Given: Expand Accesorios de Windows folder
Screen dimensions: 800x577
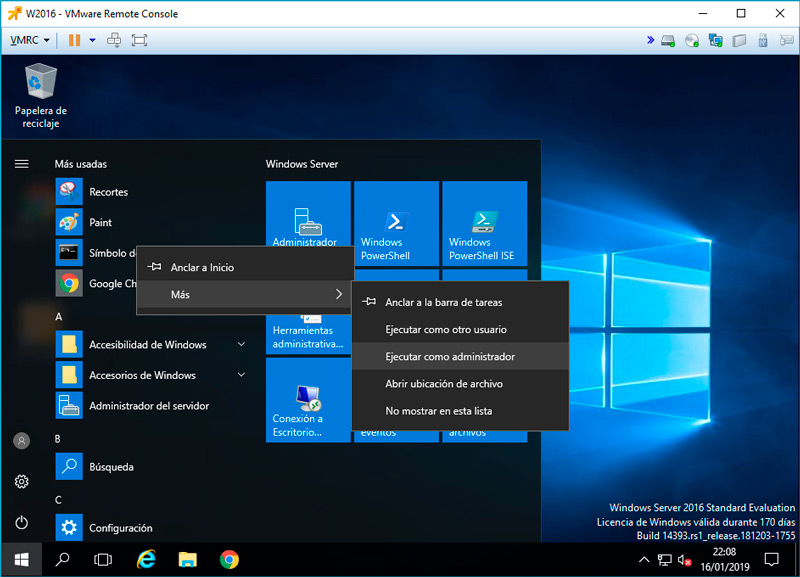Looking at the screenshot, I should pyautogui.click(x=151, y=375).
